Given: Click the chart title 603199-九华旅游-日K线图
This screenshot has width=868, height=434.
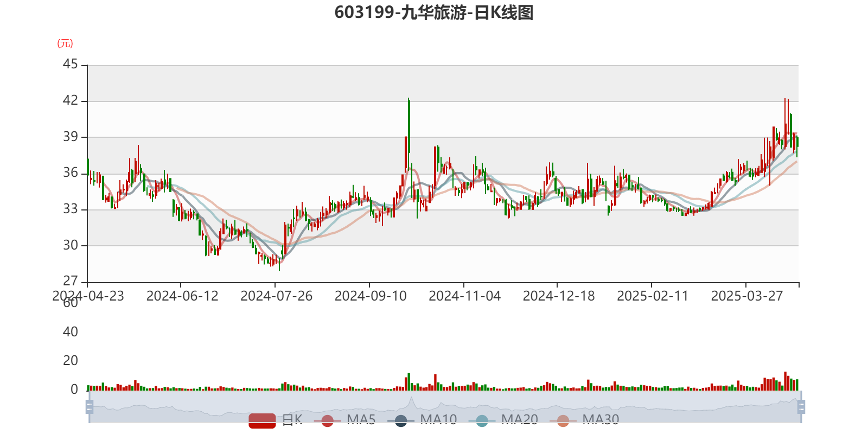Looking at the screenshot, I should (x=434, y=12).
